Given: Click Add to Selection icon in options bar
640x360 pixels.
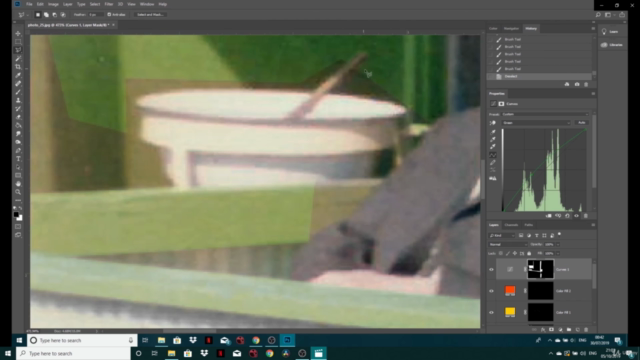Looking at the screenshot, I should [46, 15].
